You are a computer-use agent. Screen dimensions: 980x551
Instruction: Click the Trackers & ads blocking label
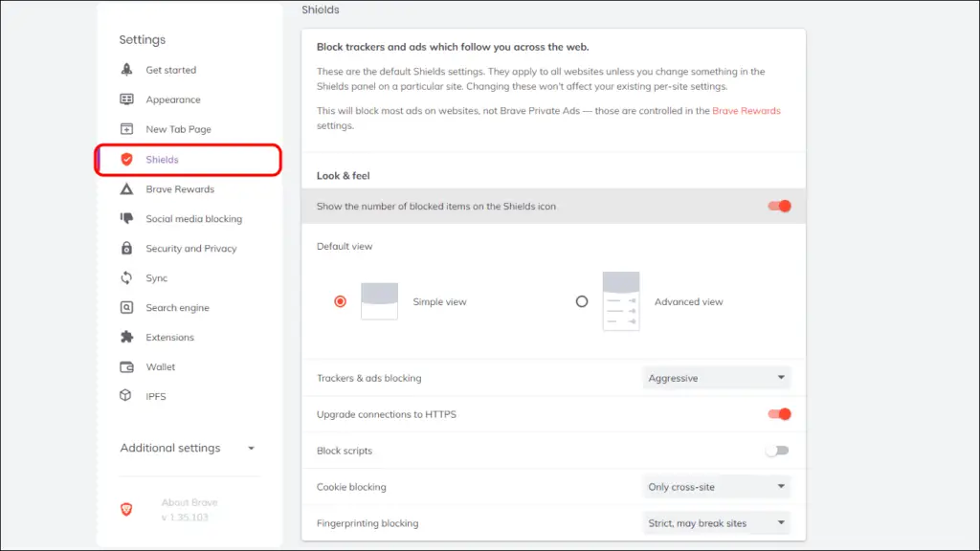click(368, 378)
